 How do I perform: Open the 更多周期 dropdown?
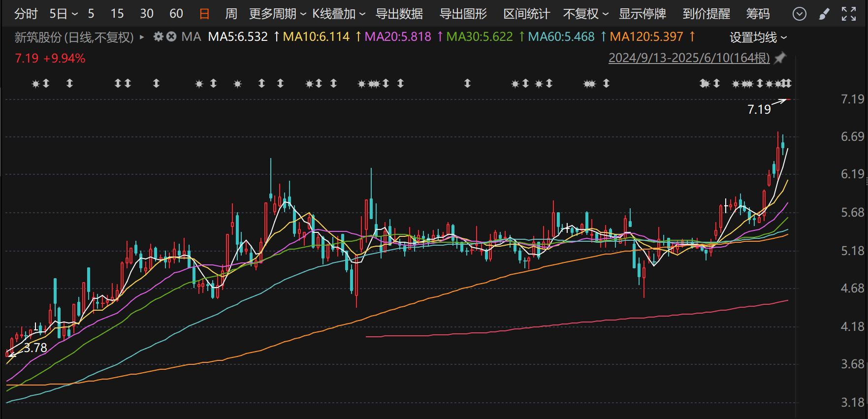click(x=278, y=14)
